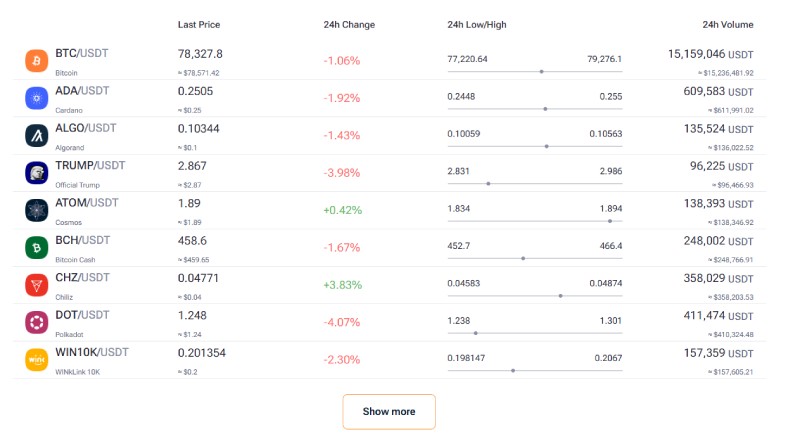
Task: Click the TRUMP 24h low/high range slider
Action: pyautogui.click(x=534, y=183)
